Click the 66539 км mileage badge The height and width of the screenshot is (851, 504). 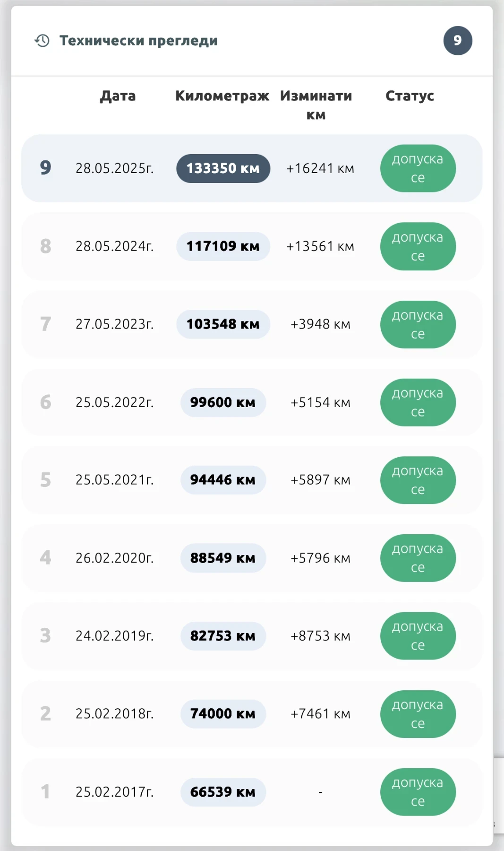click(x=223, y=792)
